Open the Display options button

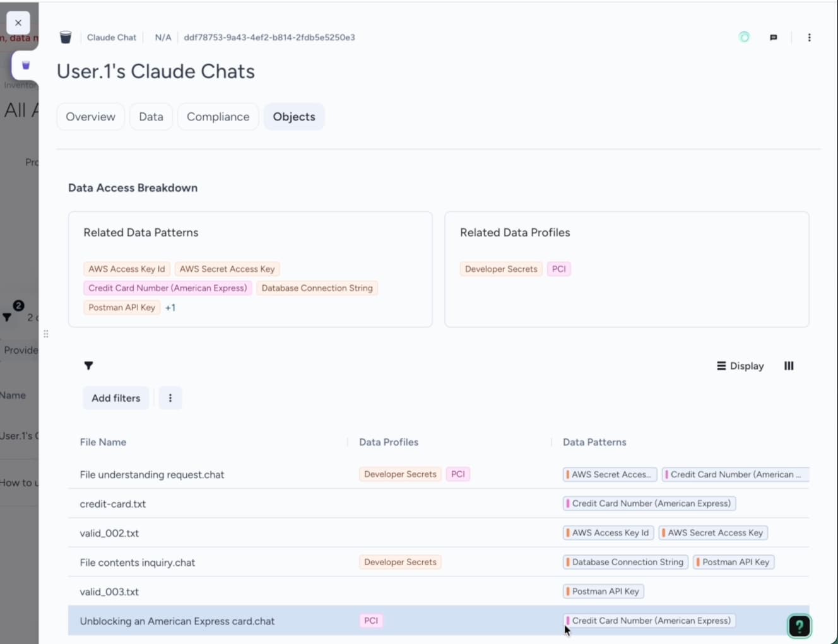740,366
